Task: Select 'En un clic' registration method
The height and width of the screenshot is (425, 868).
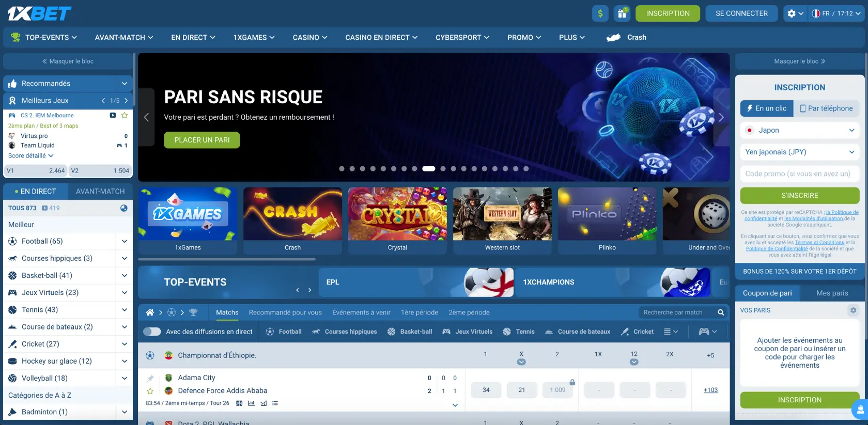Action: coord(767,108)
